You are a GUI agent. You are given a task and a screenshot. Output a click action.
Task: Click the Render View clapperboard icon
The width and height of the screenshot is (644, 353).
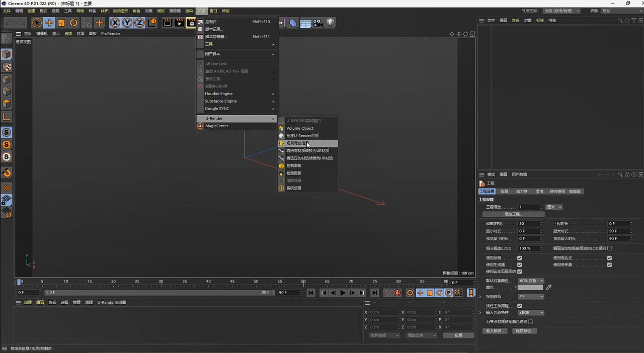tap(167, 23)
